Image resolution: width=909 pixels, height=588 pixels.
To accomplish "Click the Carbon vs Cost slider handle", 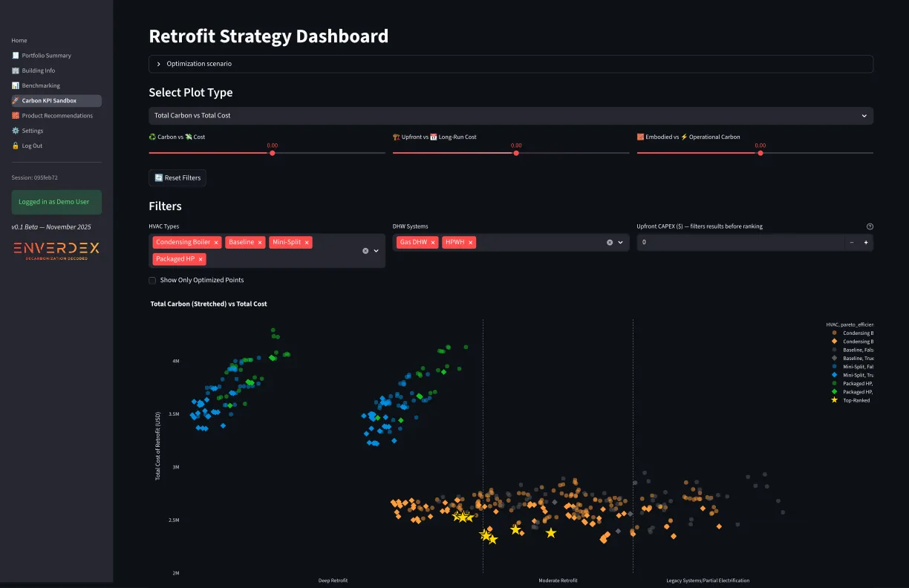I will 273,153.
